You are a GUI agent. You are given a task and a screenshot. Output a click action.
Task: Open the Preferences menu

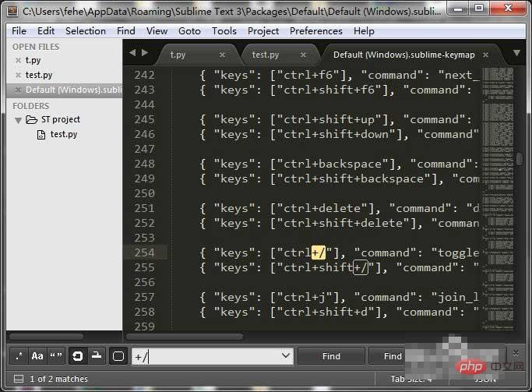pyautogui.click(x=315, y=30)
